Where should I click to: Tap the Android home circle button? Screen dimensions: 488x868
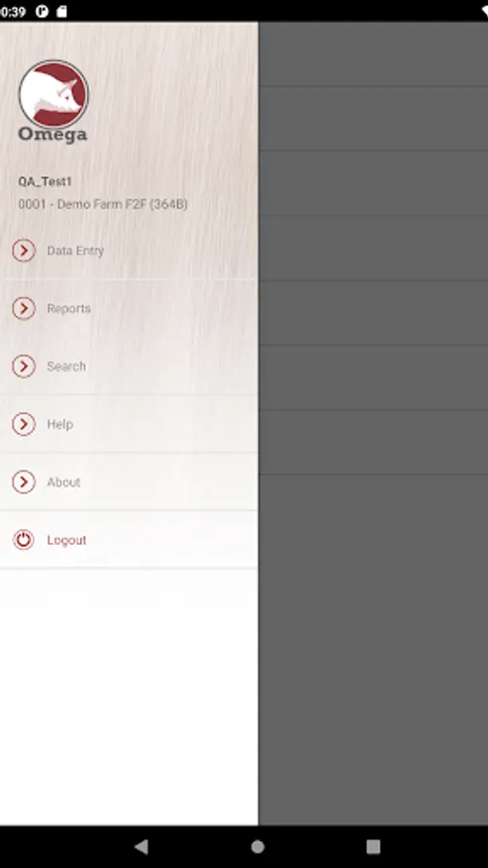coord(258,847)
